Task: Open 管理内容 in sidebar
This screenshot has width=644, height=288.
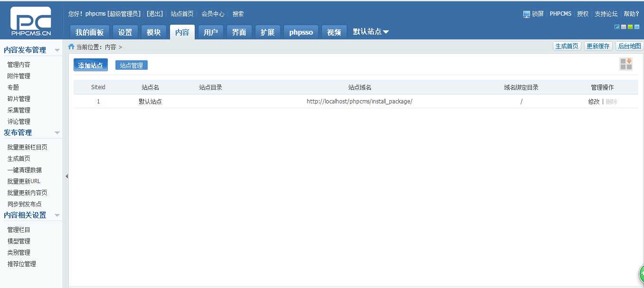Action: pos(19,65)
